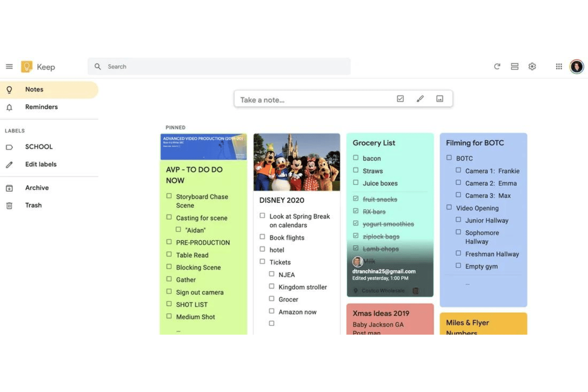
Task: Click the Archive box icon
Action: coord(9,188)
